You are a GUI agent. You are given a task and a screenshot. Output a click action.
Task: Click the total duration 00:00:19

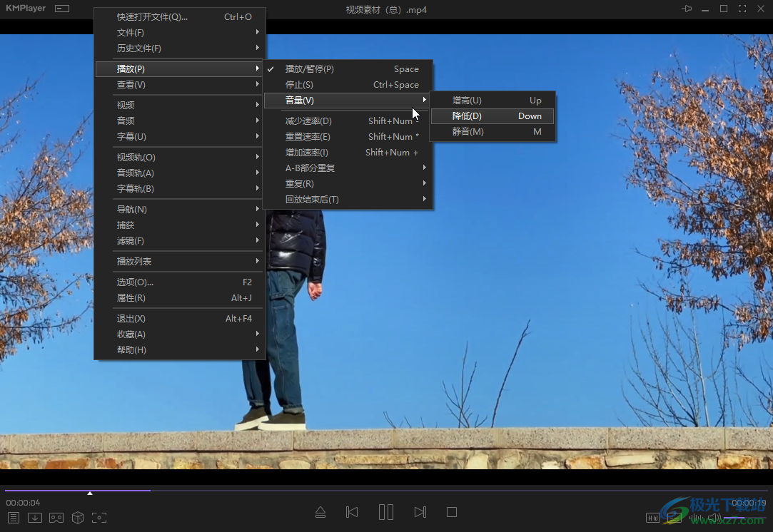[x=749, y=503]
